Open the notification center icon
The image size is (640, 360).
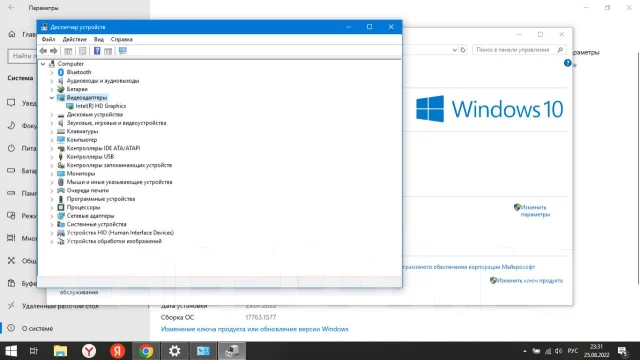click(x=623, y=351)
